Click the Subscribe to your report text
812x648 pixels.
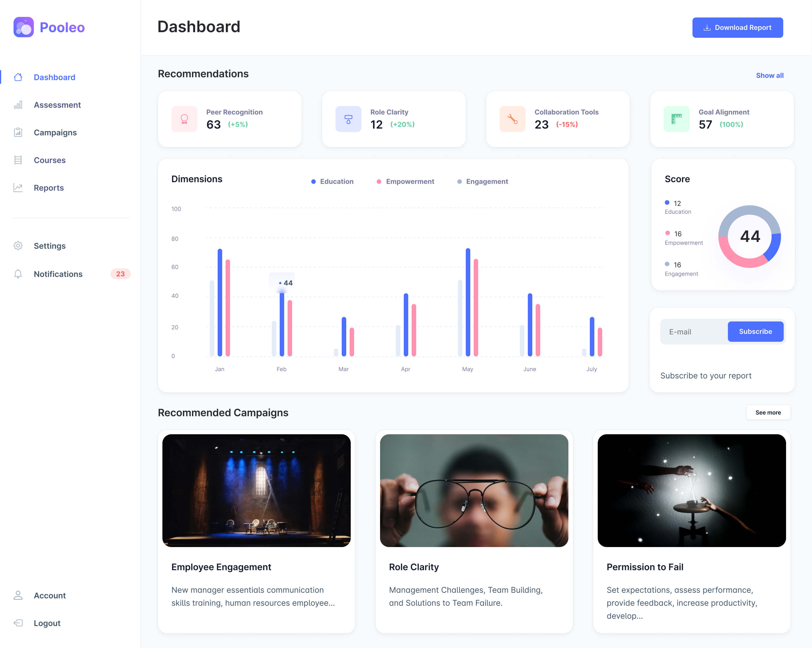coord(706,376)
